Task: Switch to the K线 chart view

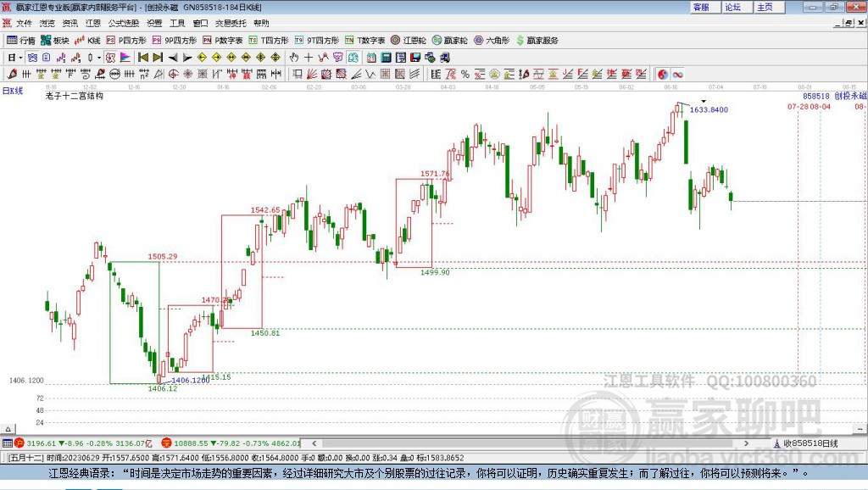Action: coord(87,41)
